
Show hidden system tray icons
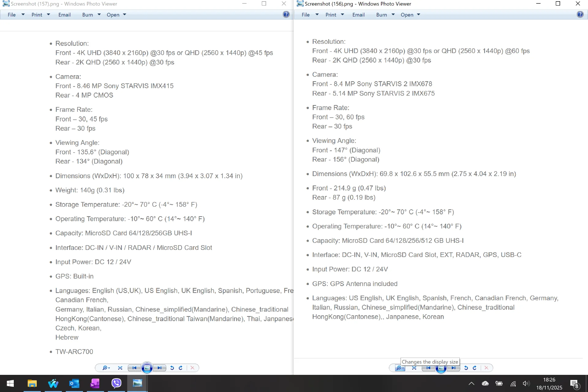point(471,383)
